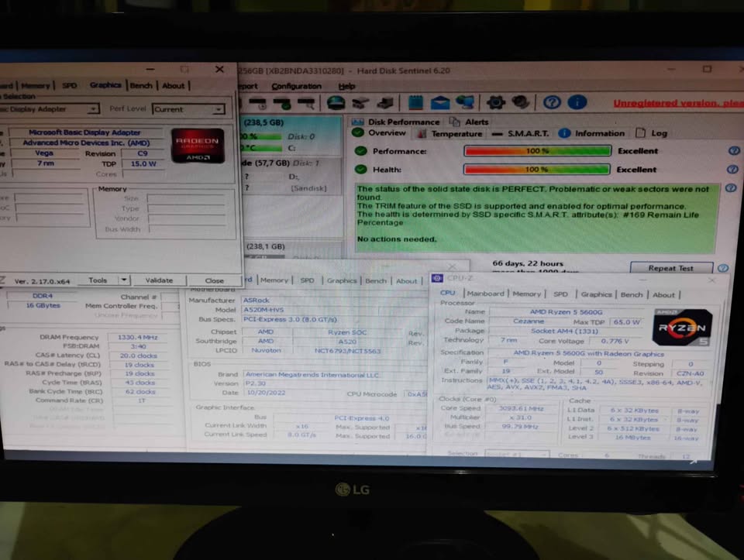This screenshot has height=560, width=744.
Task: Click the Cezanne code name value
Action: (528, 321)
